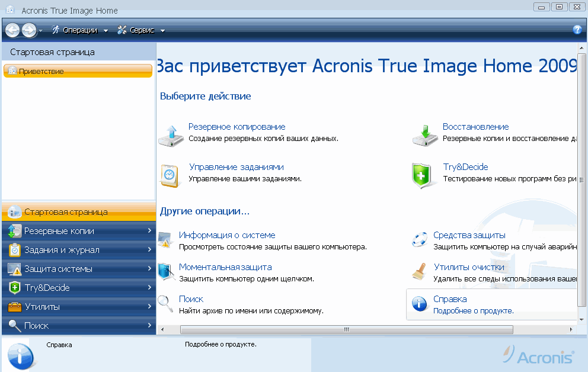
Task: Click the Forward navigation arrow button
Action: pyautogui.click(x=29, y=30)
